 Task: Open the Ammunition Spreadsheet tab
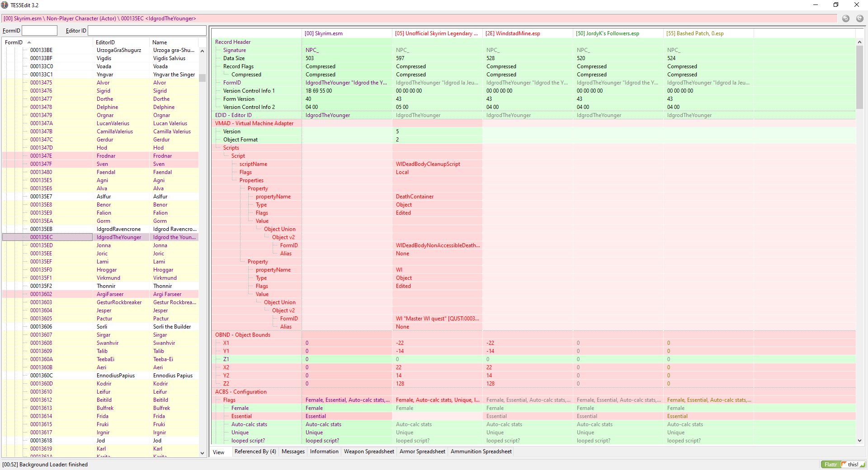[481, 451]
